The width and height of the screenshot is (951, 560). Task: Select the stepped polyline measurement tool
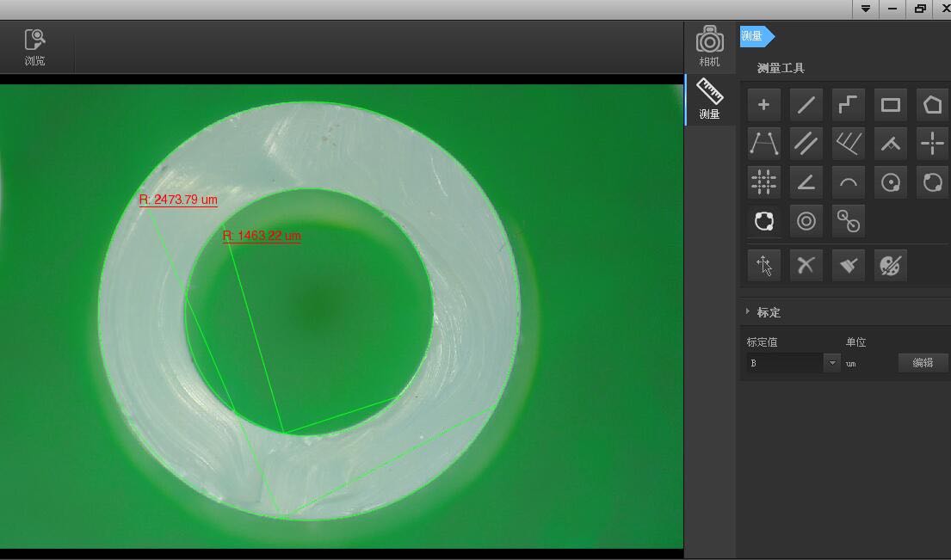(x=848, y=105)
